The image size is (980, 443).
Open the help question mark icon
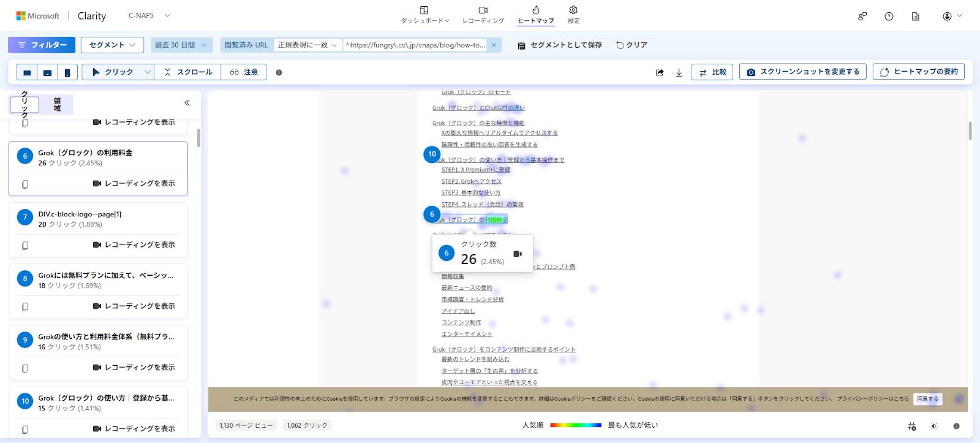click(889, 17)
